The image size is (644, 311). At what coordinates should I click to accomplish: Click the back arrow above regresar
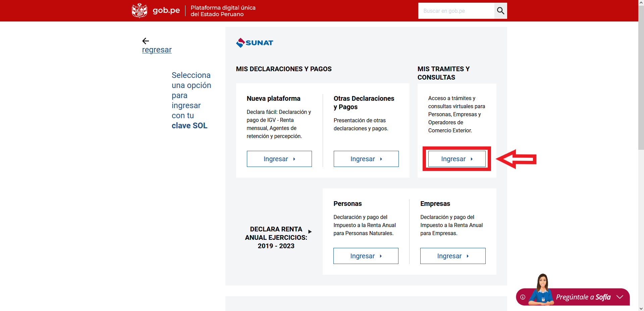[146, 41]
